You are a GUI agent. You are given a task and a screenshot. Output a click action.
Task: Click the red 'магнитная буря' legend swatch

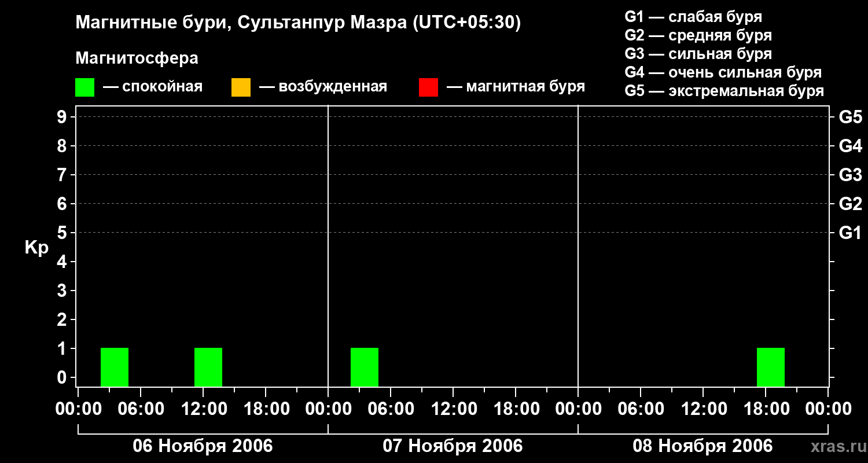[x=428, y=87]
